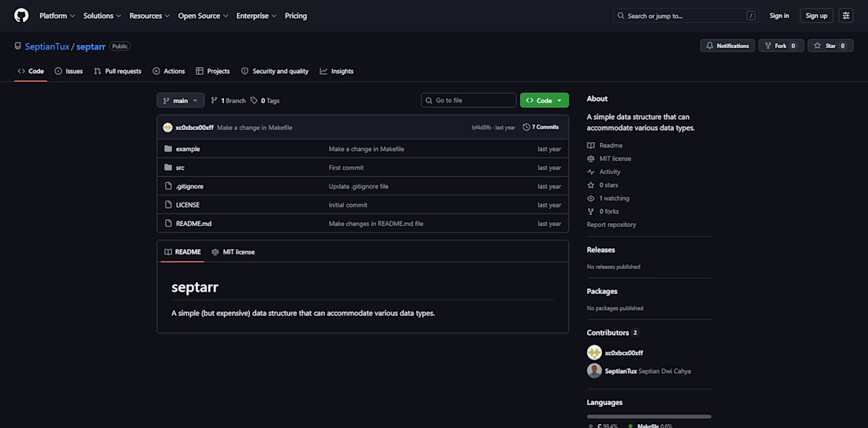This screenshot has width=868, height=428.
Task: Open Security and quality tab
Action: click(275, 71)
